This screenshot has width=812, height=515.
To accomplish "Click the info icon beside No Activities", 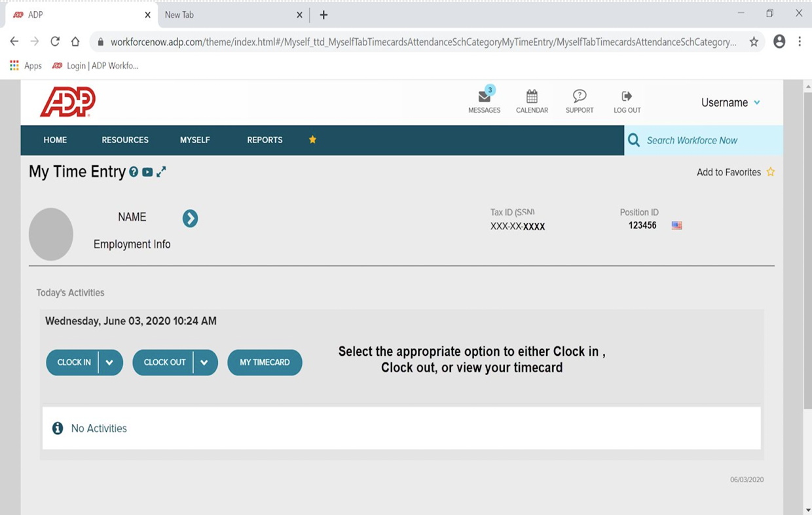I will pos(58,428).
